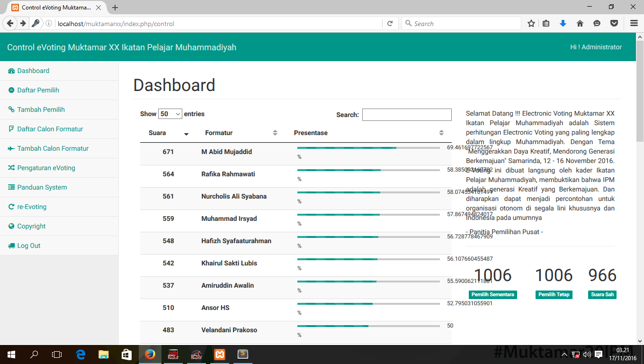Show site information icon in address bar
This screenshot has height=364, width=644.
pos(48,23)
